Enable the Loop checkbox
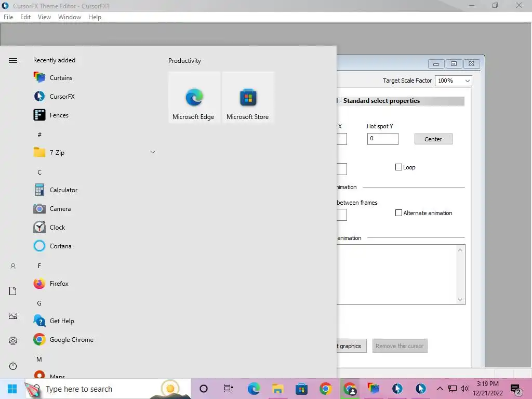This screenshot has width=532, height=399. tap(398, 167)
